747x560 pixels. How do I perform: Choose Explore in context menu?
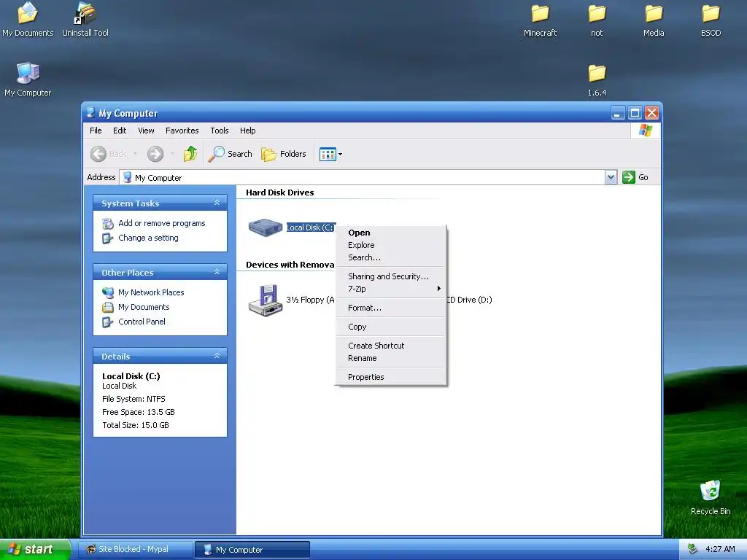click(390, 245)
